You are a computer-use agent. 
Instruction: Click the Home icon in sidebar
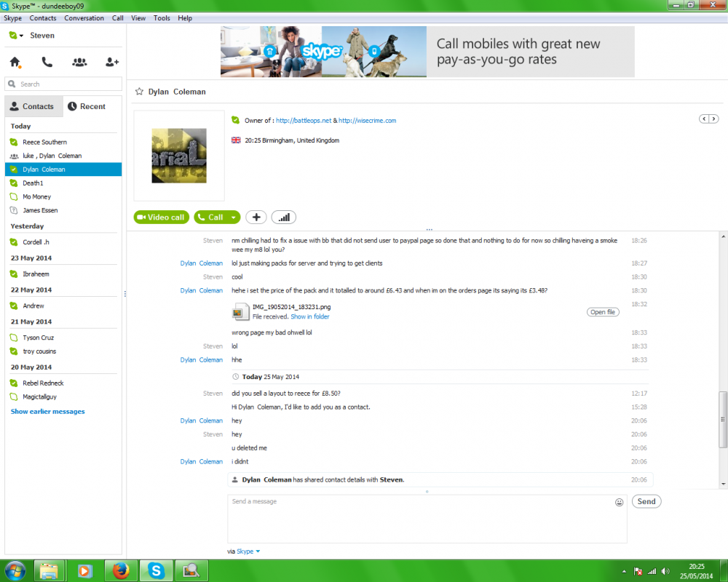(15, 63)
